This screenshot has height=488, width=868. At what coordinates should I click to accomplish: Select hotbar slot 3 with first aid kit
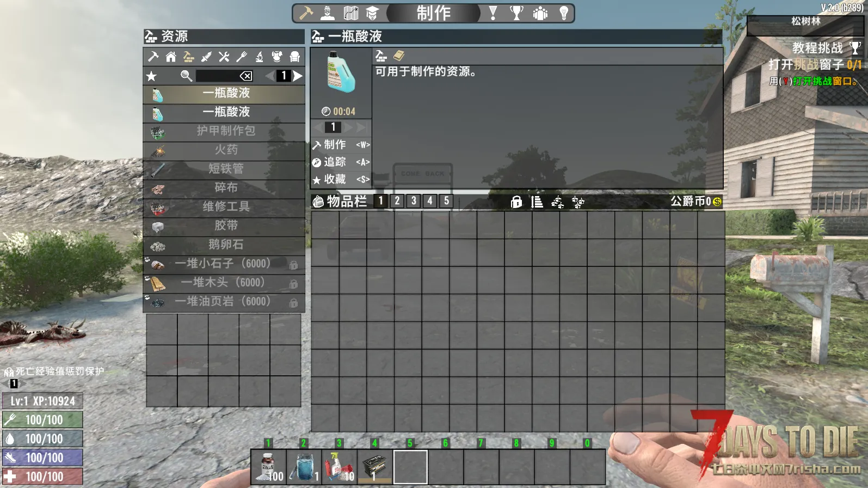coord(339,467)
